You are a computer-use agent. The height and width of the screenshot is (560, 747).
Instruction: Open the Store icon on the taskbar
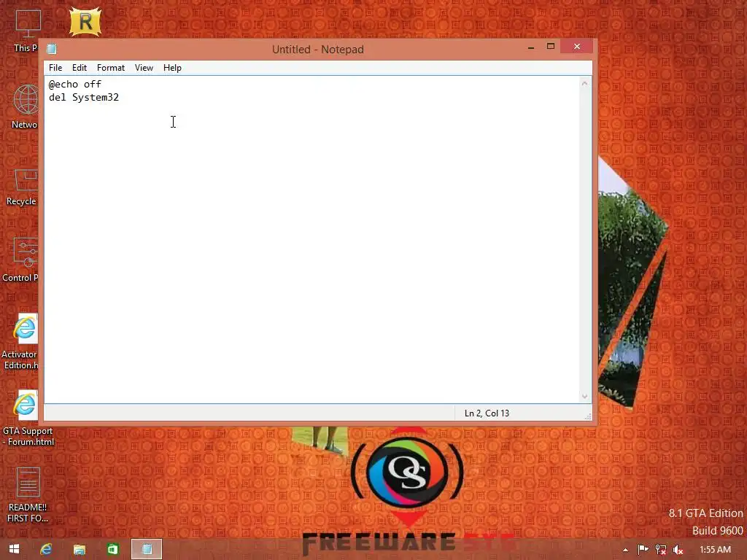112,549
